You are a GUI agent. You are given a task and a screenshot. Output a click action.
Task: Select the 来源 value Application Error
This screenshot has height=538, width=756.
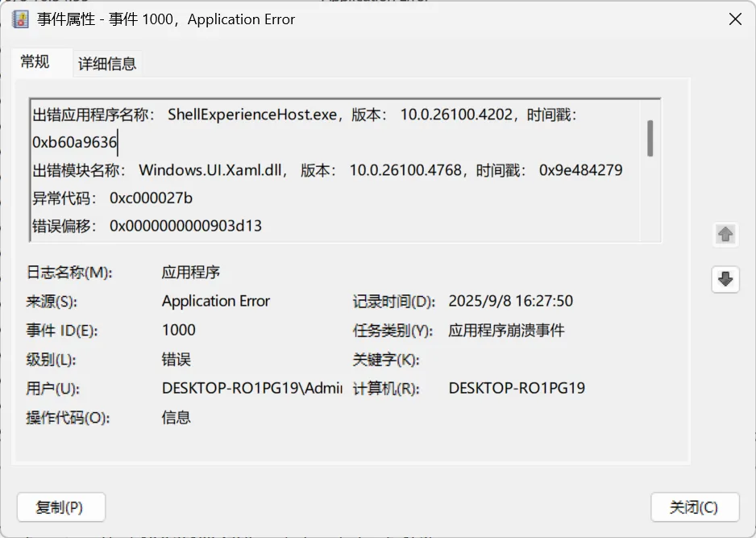coord(216,302)
